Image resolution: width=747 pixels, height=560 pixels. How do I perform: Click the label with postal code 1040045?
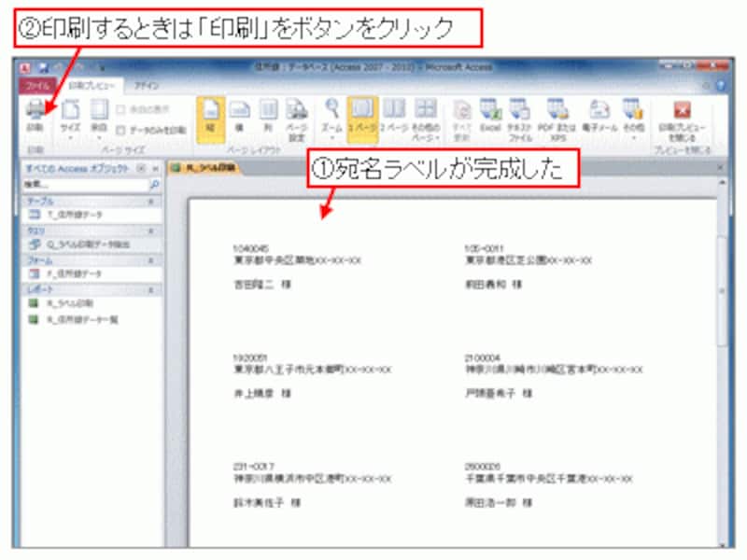coord(297,267)
